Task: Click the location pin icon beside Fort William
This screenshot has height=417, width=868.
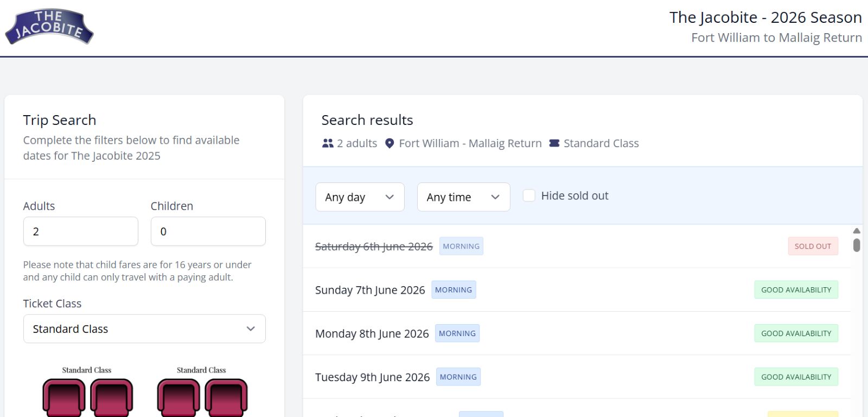Action: coord(390,143)
